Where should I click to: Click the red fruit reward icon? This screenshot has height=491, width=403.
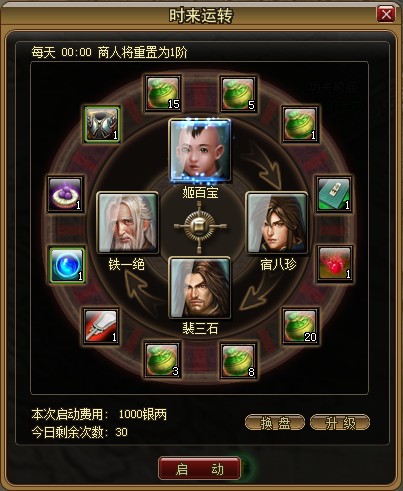coord(334,264)
